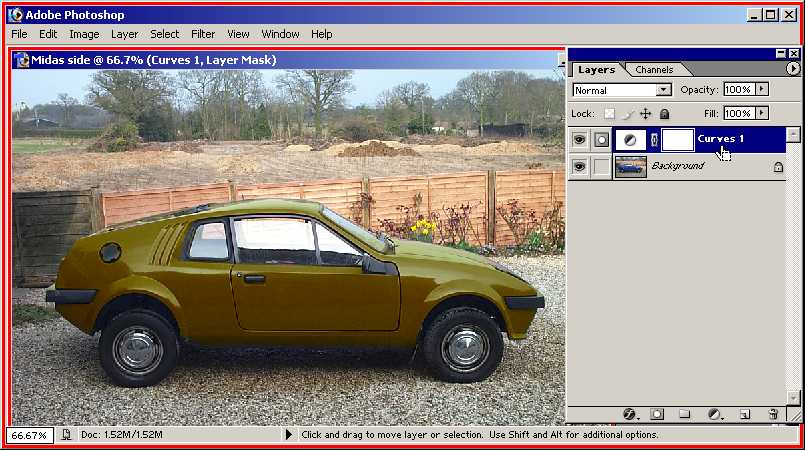Hide the Background layer
This screenshot has width=805, height=450.
coord(578,168)
